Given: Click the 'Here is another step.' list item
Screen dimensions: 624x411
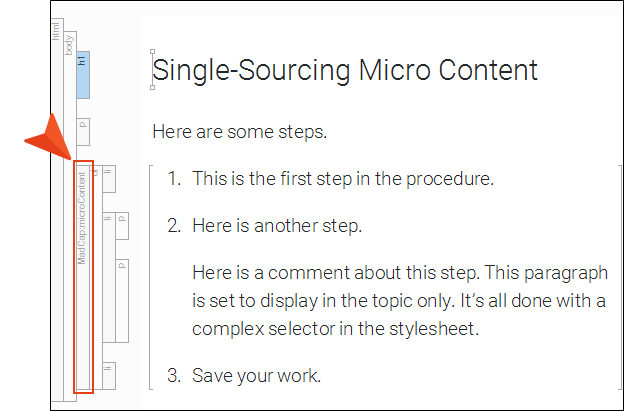Looking at the screenshot, I should (277, 226).
